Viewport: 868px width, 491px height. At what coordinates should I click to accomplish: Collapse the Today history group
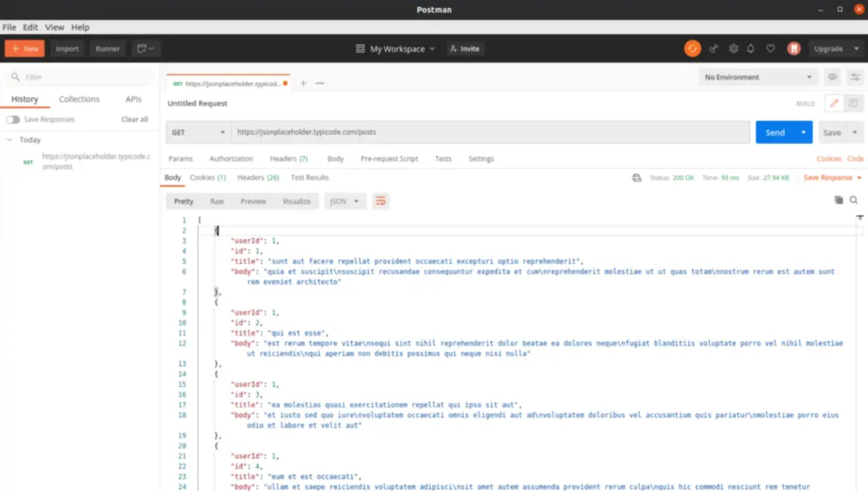coord(10,140)
